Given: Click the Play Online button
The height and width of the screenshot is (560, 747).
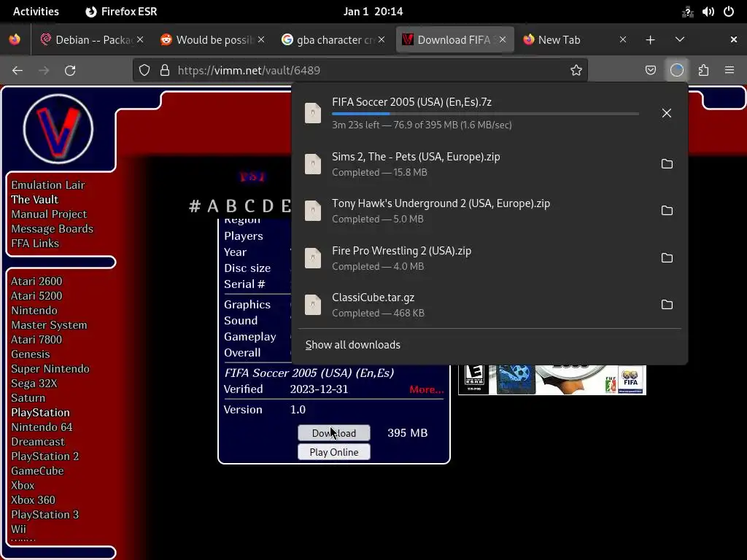Looking at the screenshot, I should click(334, 452).
